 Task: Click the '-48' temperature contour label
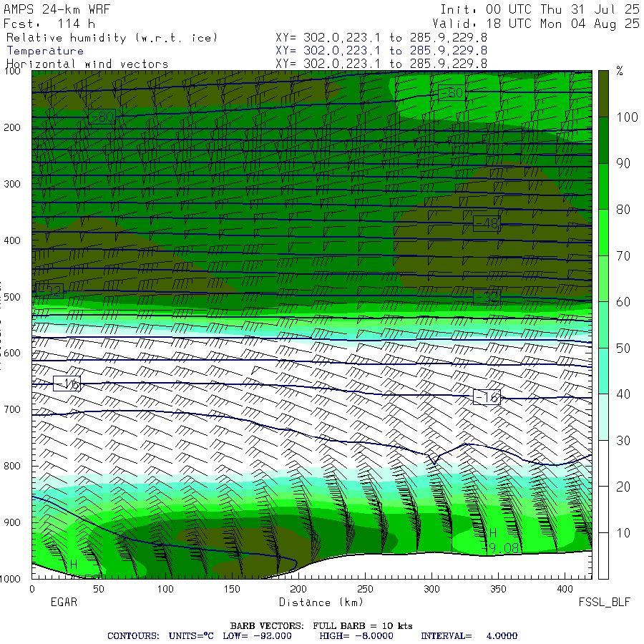pyautogui.click(x=487, y=223)
